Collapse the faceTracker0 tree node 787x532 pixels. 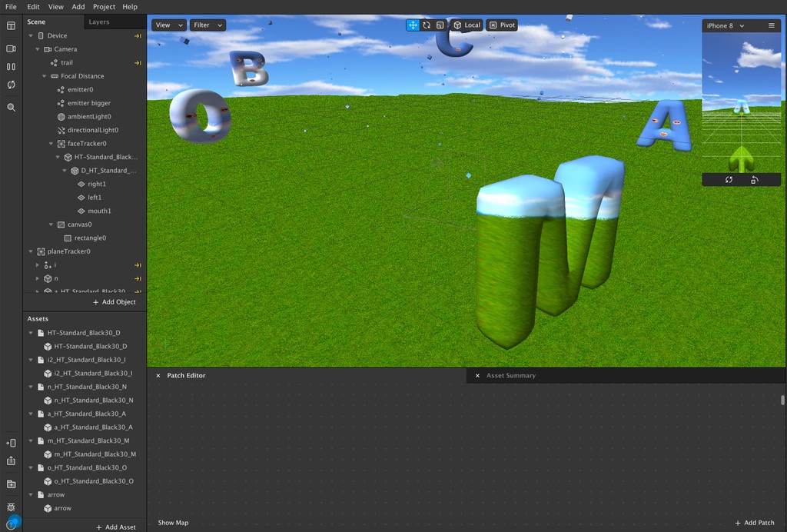click(x=51, y=144)
